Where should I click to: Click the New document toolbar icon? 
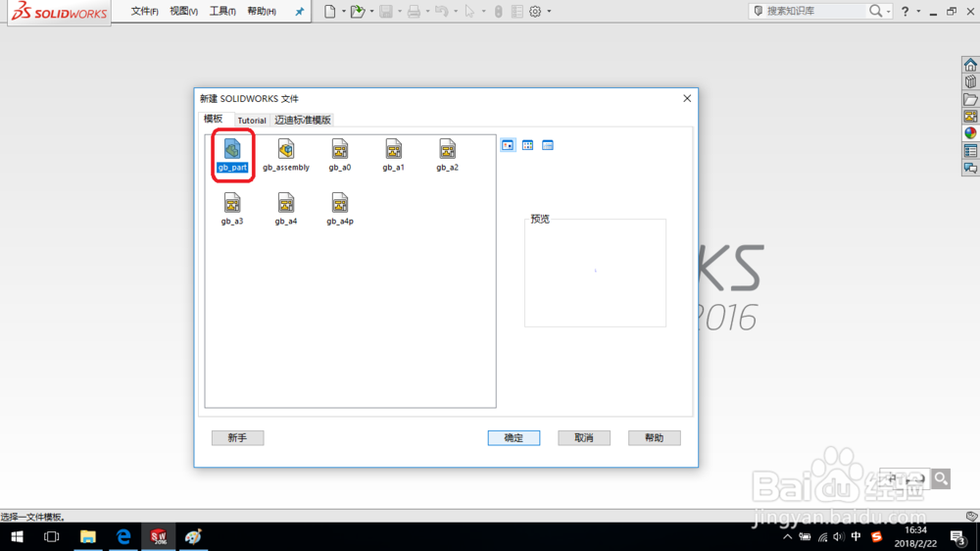pyautogui.click(x=329, y=11)
